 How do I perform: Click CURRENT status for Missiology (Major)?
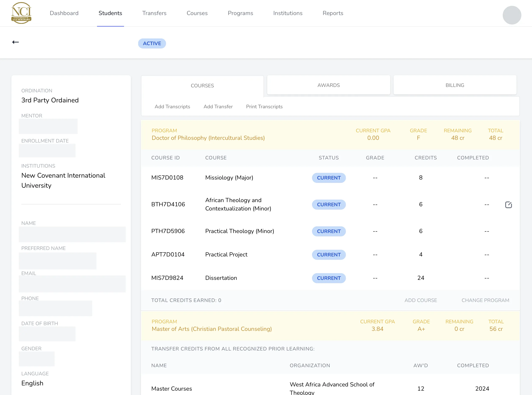(x=329, y=178)
